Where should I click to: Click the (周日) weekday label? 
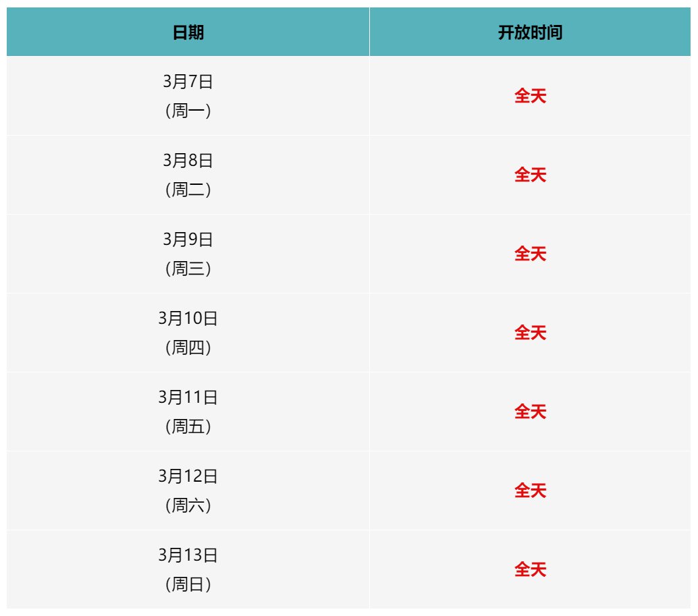pos(188,585)
